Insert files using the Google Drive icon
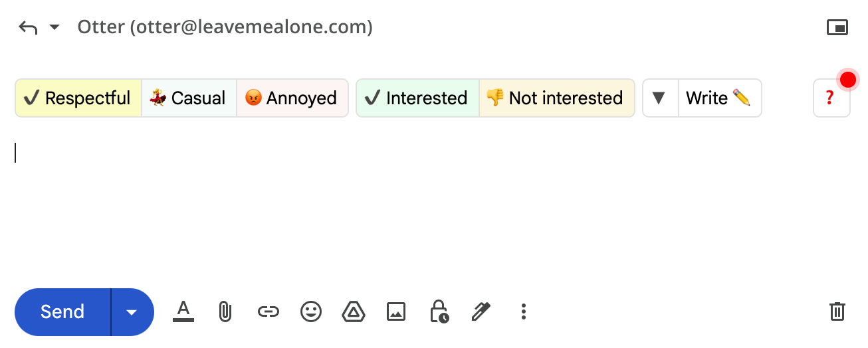The image size is (868, 348). [x=354, y=311]
